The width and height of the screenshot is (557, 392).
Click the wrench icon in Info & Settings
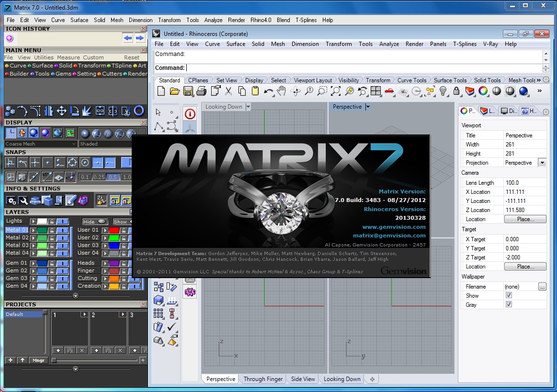coord(23,201)
